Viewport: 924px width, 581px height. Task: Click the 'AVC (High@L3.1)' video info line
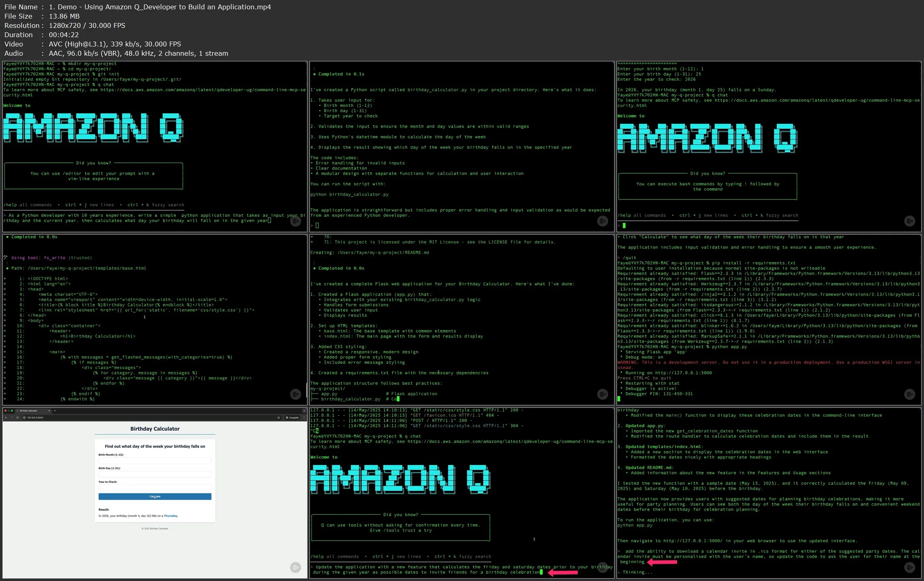pyautogui.click(x=115, y=44)
